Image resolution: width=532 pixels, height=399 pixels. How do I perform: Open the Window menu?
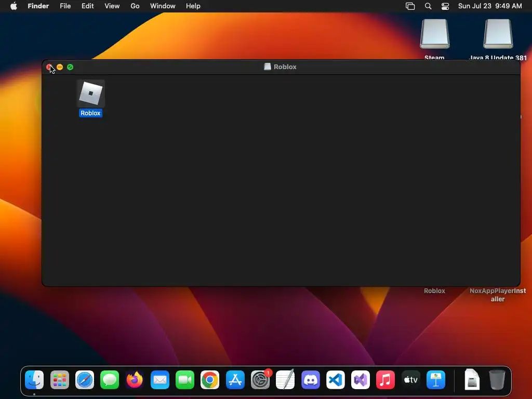coord(163,6)
